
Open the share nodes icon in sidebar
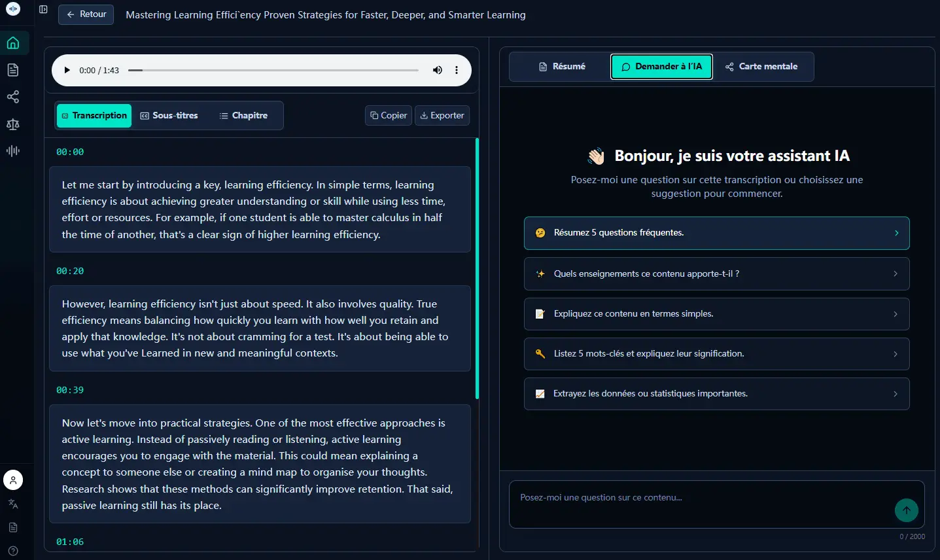click(x=13, y=97)
